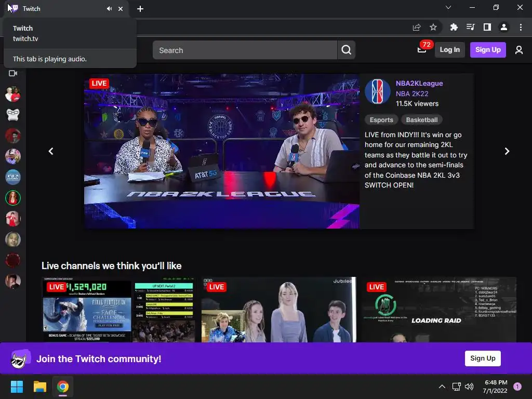Viewport: 532px width, 399px height.
Task: Open first sidebar channel avatar below camera icon
Action: [x=13, y=95]
